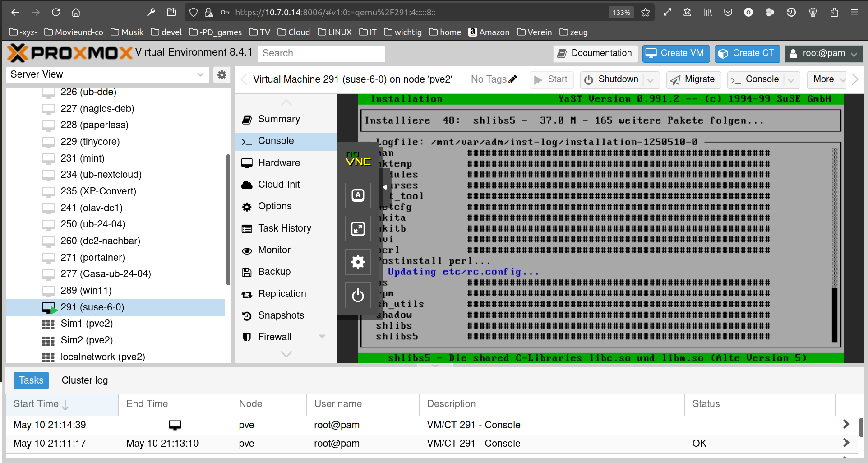Viewport: 868px width, 463px height.
Task: Click Documentation button
Action: [x=596, y=54]
